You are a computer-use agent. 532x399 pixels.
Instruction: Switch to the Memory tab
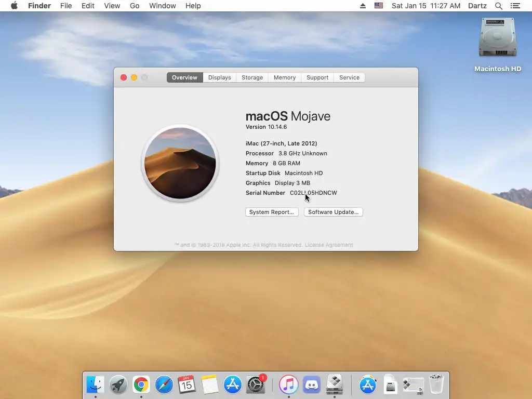(285, 77)
